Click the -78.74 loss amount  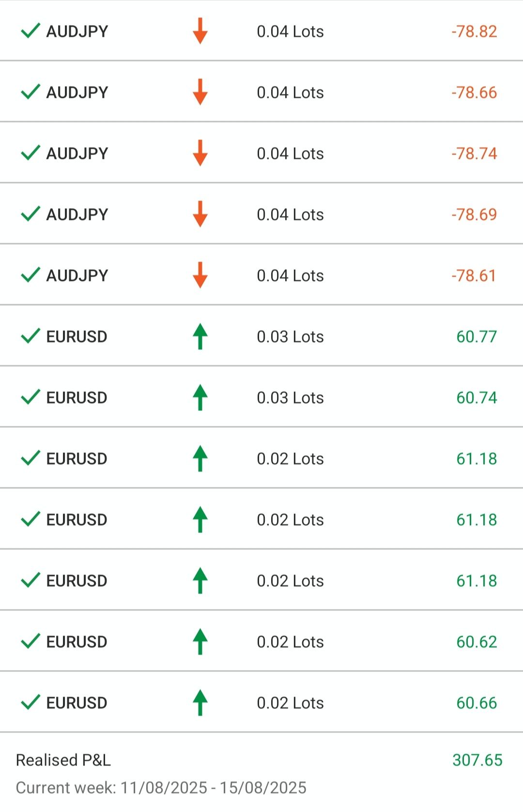[x=474, y=153]
